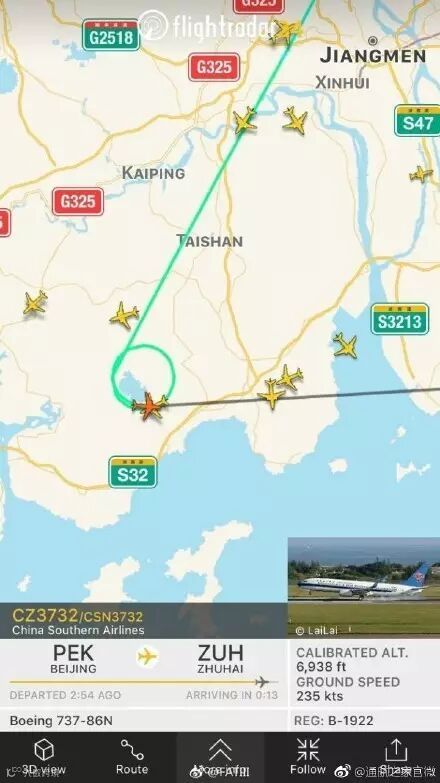This screenshot has width=440, height=783.
Task: Tap the REG: B-1922 registration field
Action: coord(364,721)
